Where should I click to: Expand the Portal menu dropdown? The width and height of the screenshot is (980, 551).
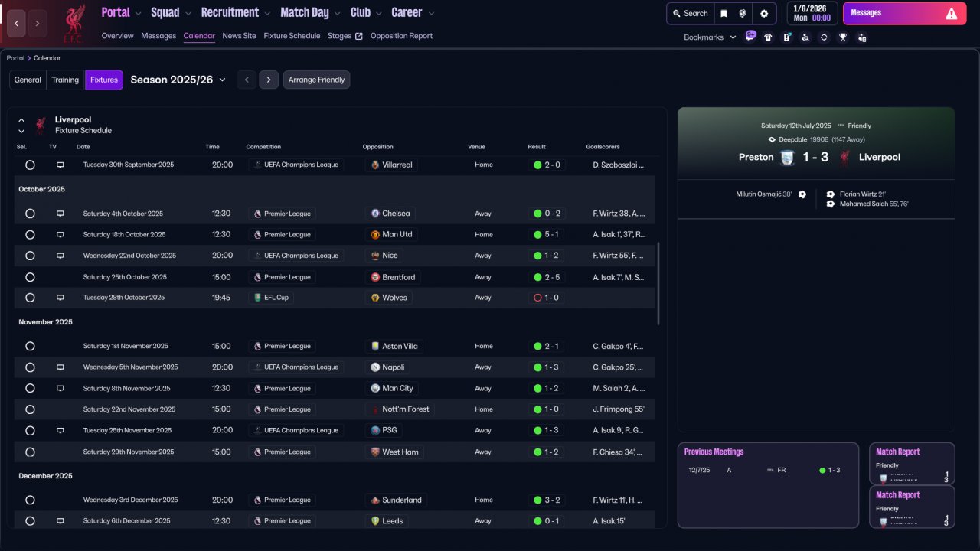tap(138, 14)
